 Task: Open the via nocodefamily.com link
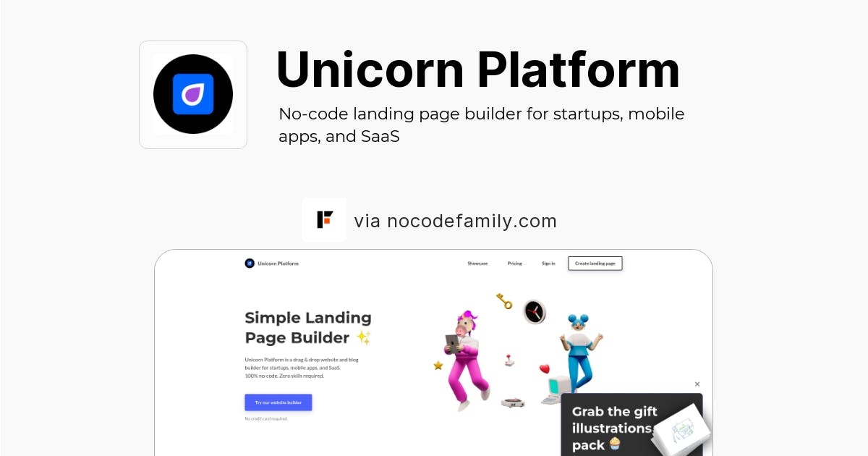point(455,221)
